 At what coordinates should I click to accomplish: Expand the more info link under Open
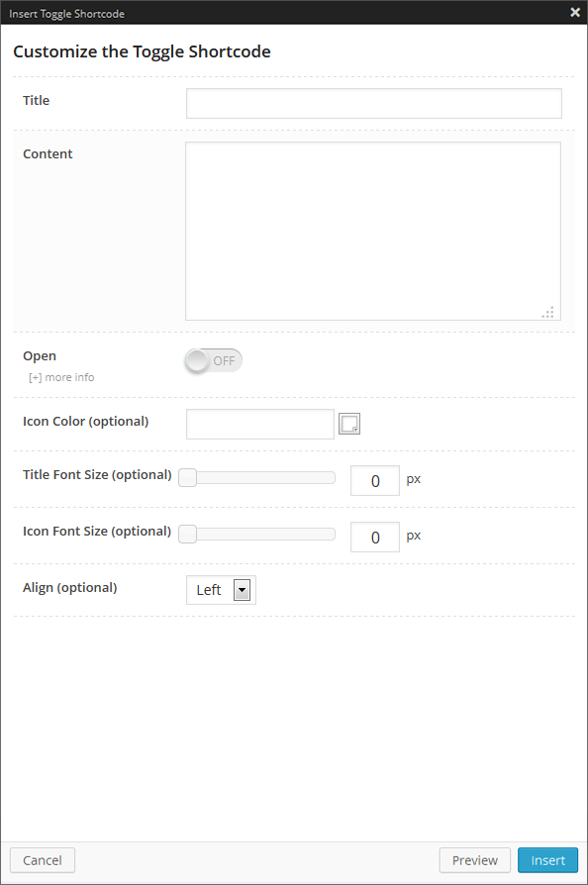61,377
